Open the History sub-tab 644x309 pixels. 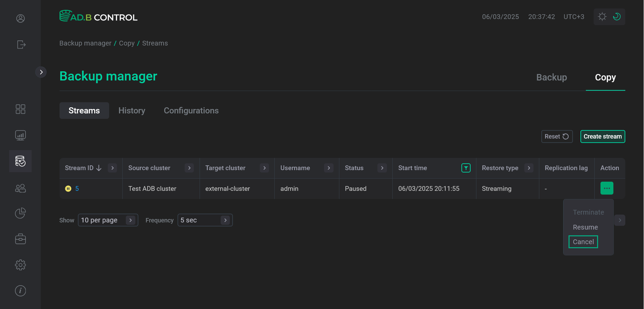pos(132,111)
